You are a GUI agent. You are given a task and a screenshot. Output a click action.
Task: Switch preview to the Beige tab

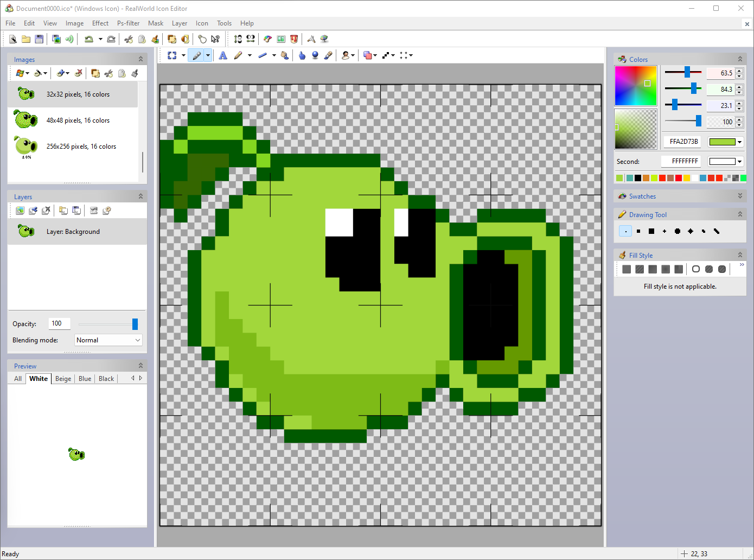click(x=63, y=379)
